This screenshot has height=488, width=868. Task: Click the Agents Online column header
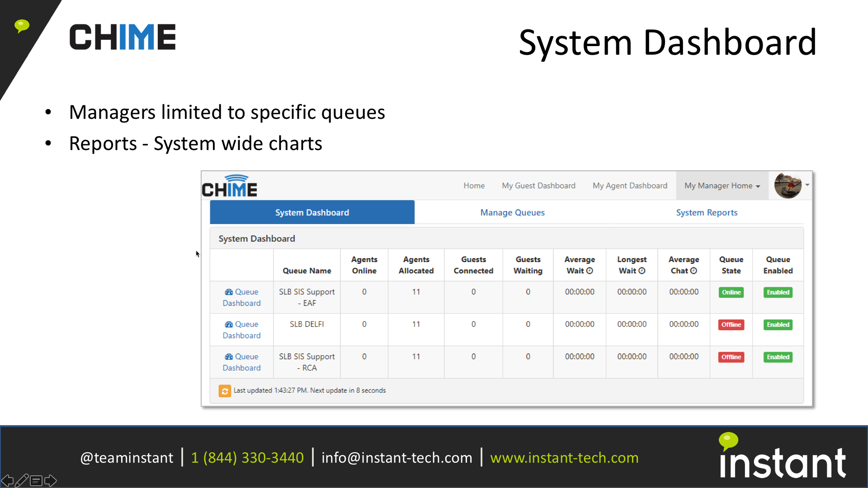click(364, 265)
